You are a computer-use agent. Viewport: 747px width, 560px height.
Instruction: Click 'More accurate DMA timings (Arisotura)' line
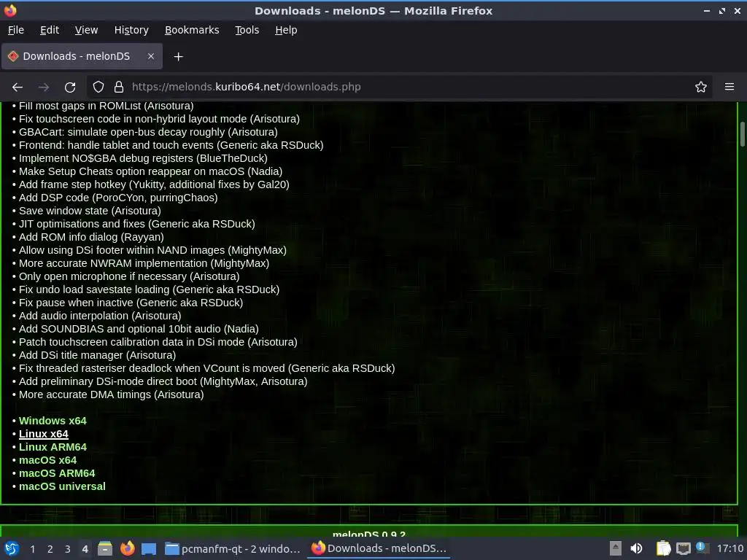click(x=112, y=394)
